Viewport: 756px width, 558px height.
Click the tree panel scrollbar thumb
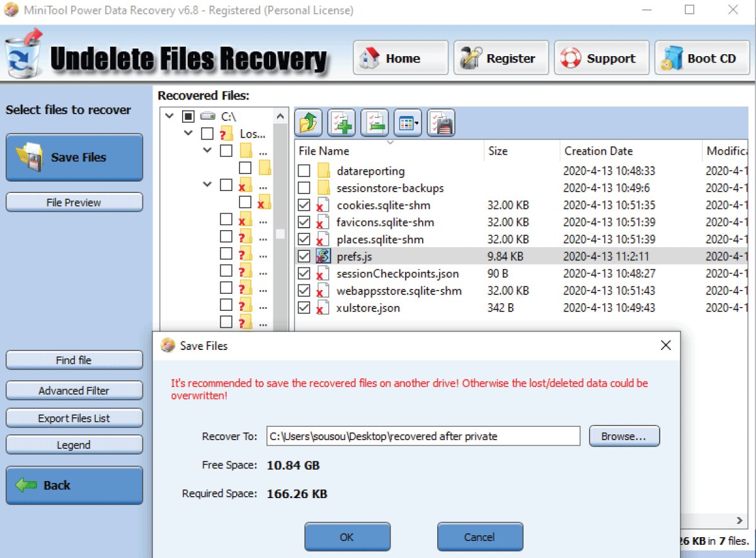point(280,233)
